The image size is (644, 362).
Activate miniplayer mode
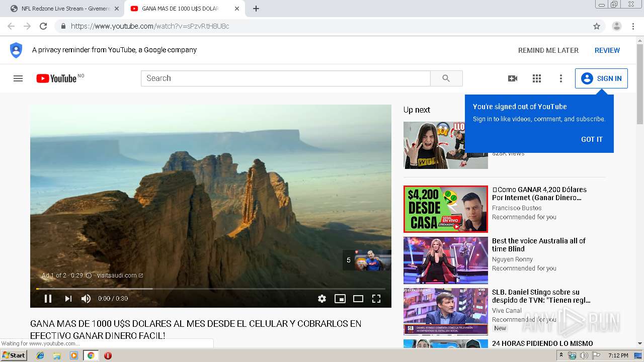(340, 299)
